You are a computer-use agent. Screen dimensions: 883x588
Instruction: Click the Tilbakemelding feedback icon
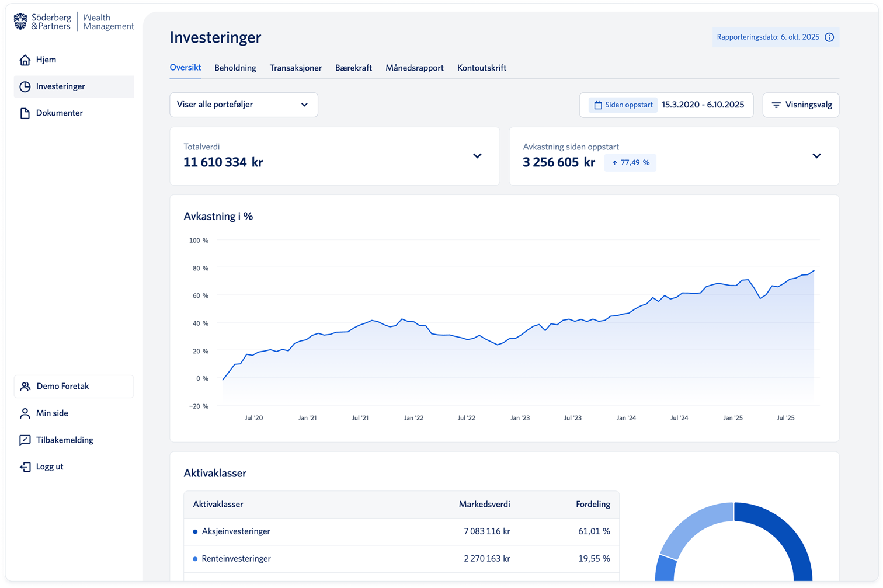pyautogui.click(x=25, y=440)
